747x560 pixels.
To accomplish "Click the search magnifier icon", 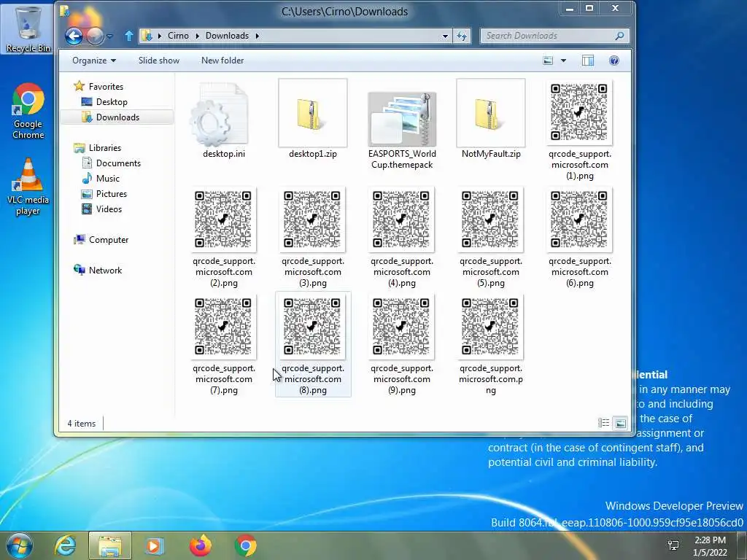I will (x=620, y=36).
